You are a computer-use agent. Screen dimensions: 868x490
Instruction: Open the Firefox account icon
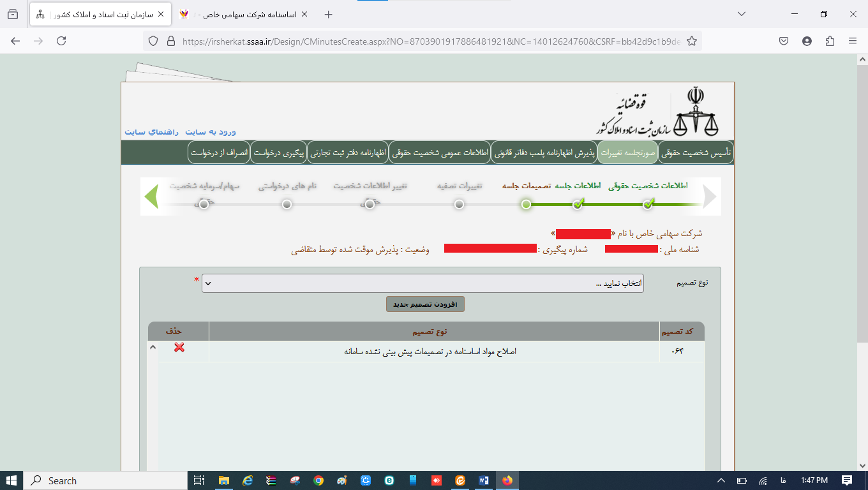click(807, 41)
